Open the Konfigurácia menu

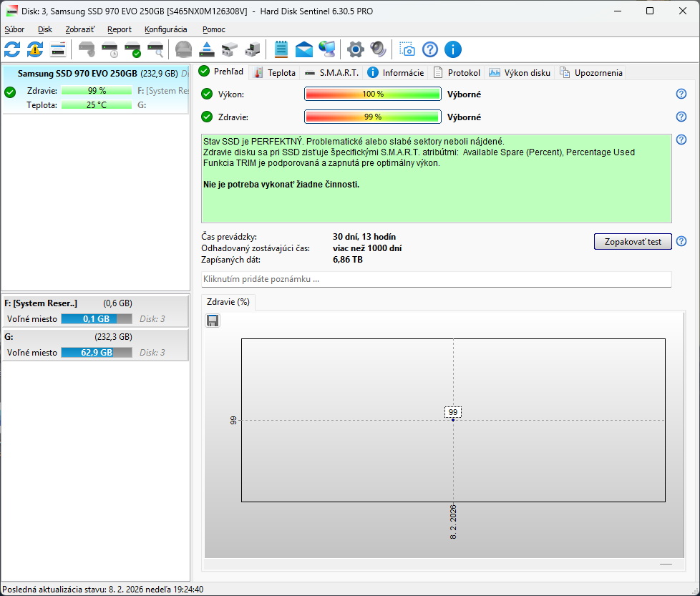[x=165, y=29]
